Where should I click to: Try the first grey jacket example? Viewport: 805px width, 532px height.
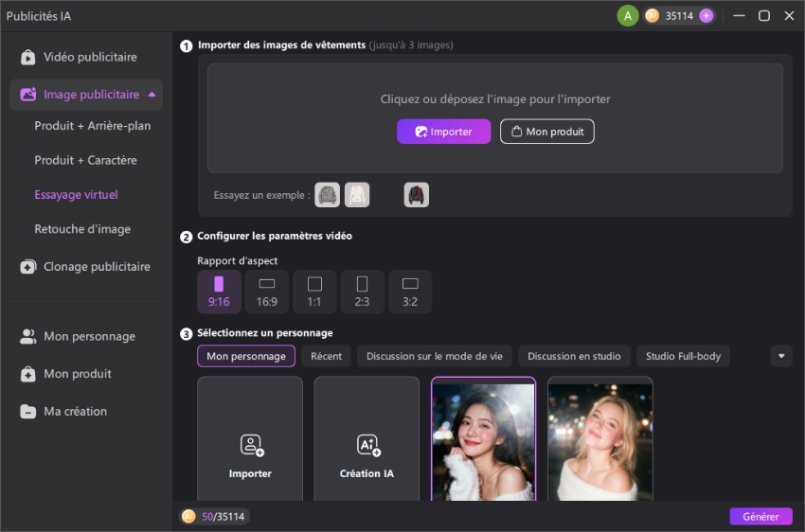327,195
